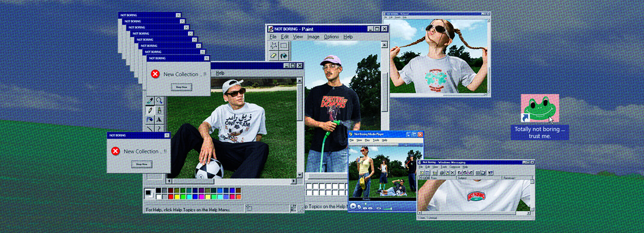The height and width of the screenshot is (233, 644).
Task: Pick the Fill With Color bucket tool
Action: [x=283, y=55]
